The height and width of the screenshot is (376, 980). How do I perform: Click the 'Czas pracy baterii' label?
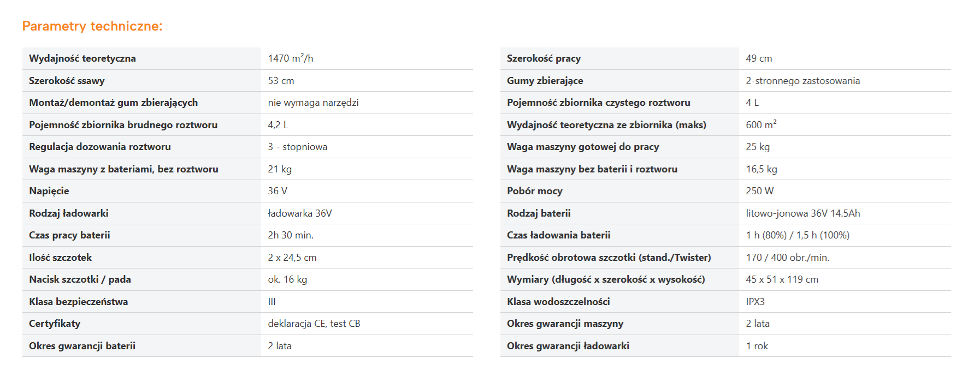tap(69, 235)
